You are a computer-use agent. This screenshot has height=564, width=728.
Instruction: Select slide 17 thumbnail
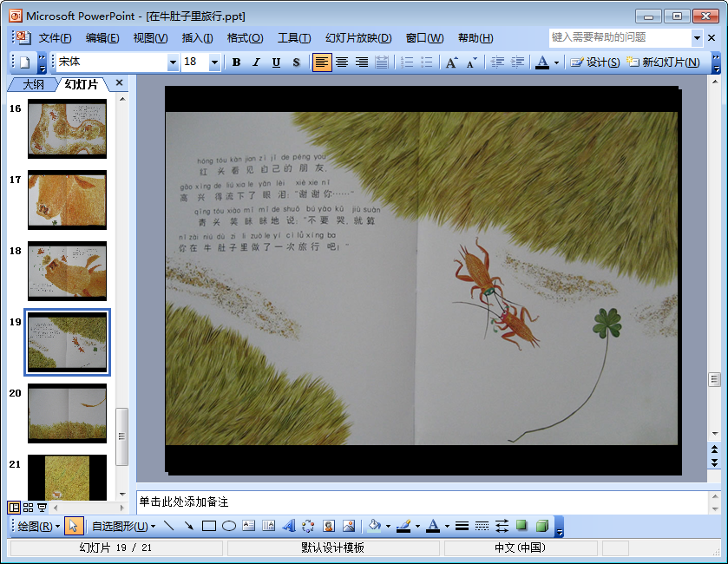pos(68,200)
